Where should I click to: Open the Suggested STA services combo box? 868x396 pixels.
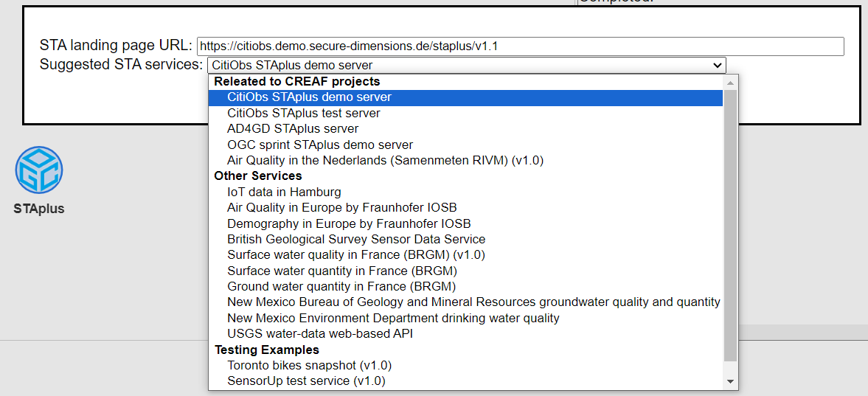466,65
